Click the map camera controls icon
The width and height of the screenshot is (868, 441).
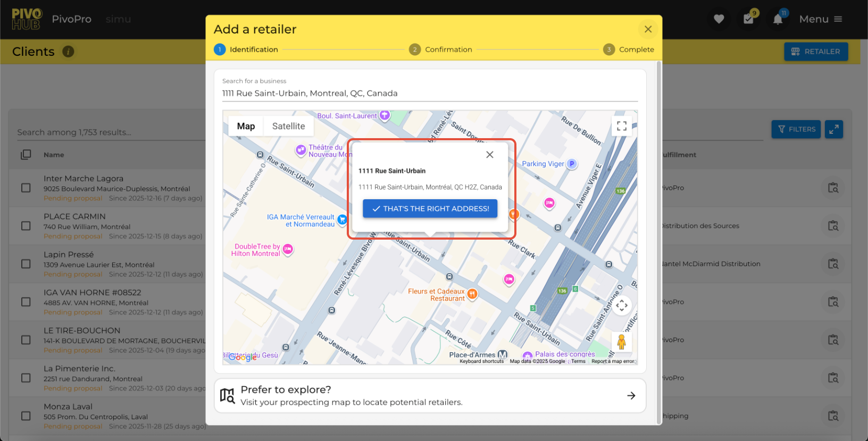(622, 306)
